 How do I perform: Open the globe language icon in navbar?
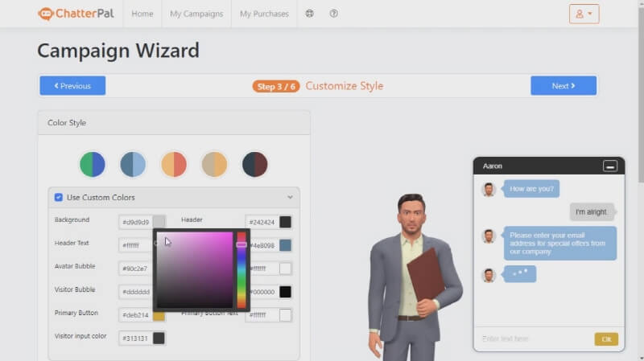309,14
